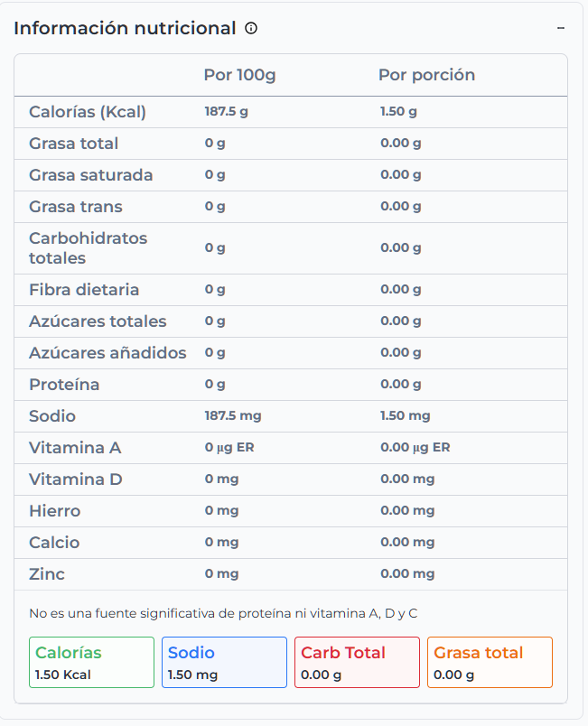Collapse the Información nutricional section
Viewport: 588px width, 726px height.
pos(561,28)
